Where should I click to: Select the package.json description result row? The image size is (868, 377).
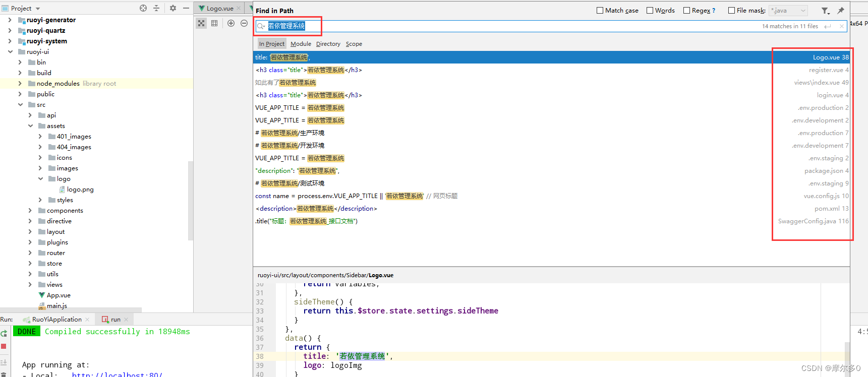point(551,171)
